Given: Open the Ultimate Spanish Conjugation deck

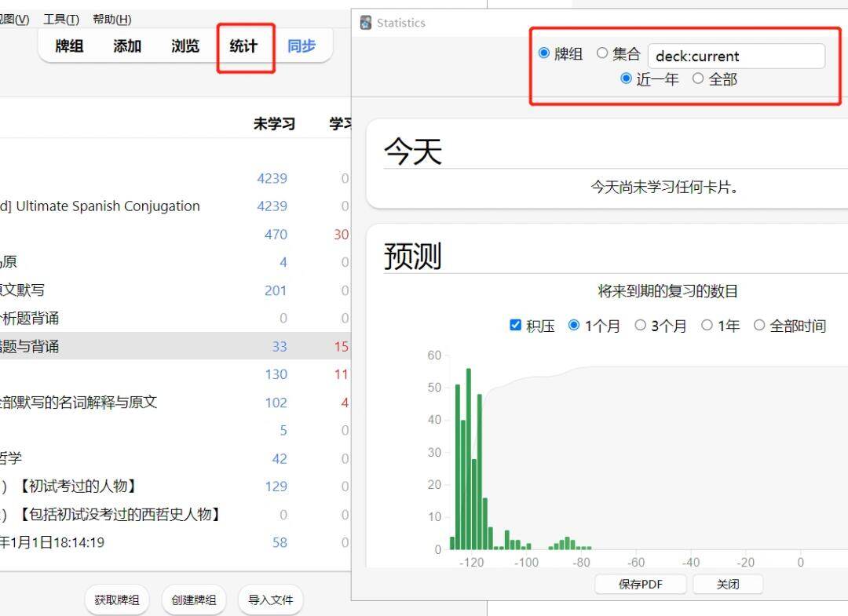Looking at the screenshot, I should pos(100,206).
